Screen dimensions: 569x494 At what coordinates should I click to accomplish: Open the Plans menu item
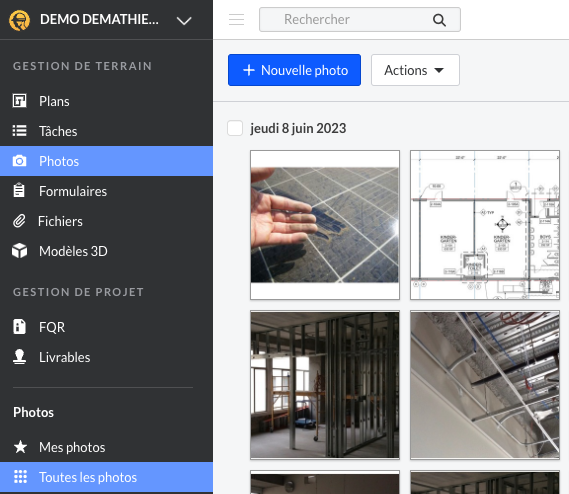click(106, 101)
